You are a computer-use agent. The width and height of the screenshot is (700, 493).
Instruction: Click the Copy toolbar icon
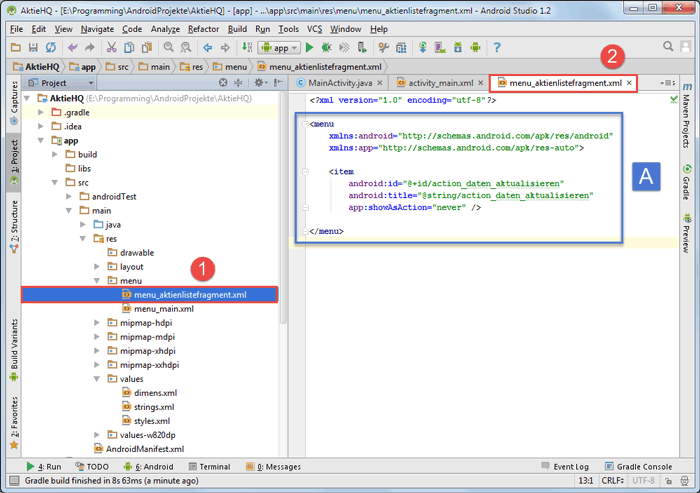(x=129, y=47)
